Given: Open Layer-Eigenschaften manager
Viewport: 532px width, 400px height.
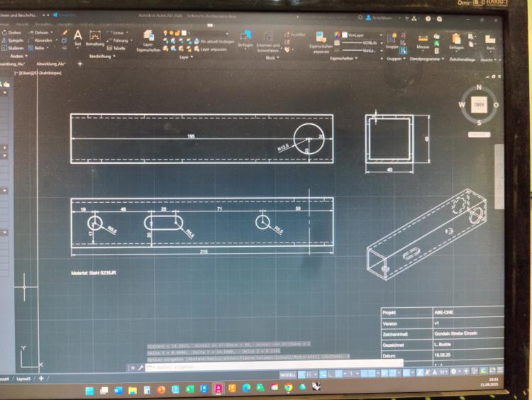Looking at the screenshot, I should 148,39.
